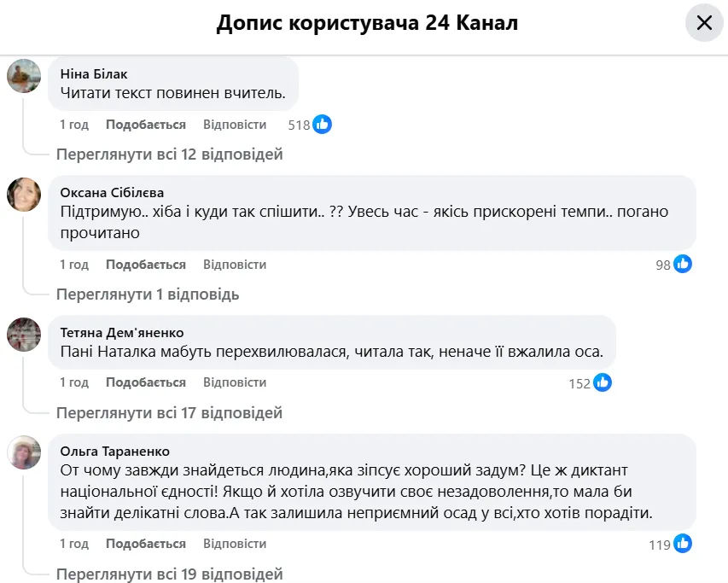The image size is (728, 583).
Task: Expand all 12 replies to Ніна Білак
Action: click(169, 154)
